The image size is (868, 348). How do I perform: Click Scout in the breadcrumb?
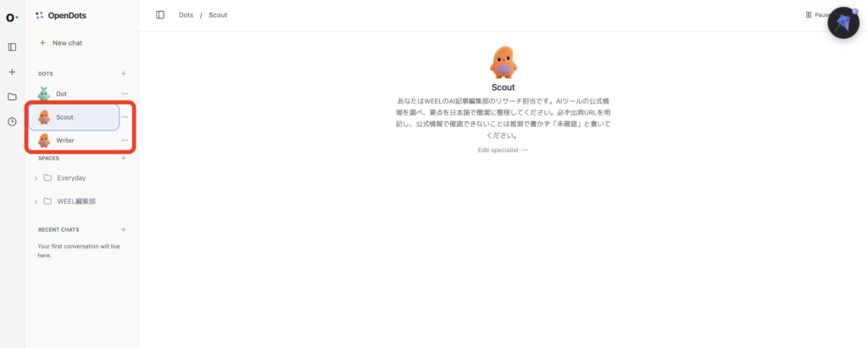[x=218, y=15]
